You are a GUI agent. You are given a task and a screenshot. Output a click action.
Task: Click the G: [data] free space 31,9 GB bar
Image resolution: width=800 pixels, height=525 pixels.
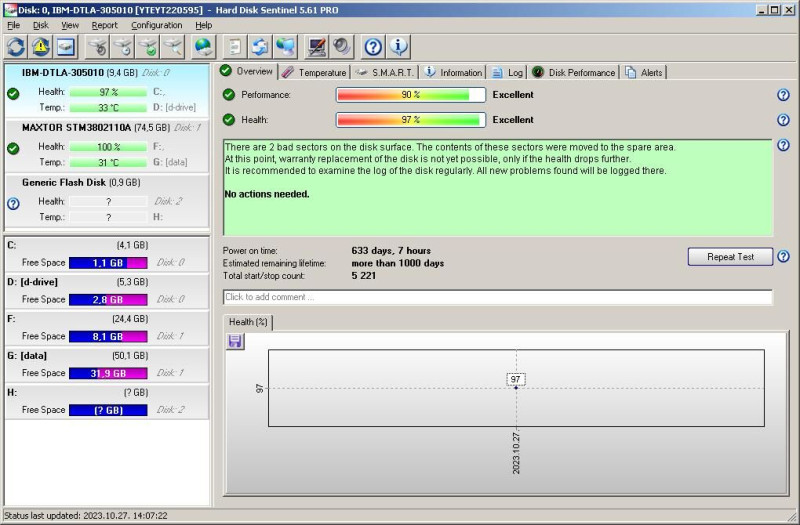108,373
